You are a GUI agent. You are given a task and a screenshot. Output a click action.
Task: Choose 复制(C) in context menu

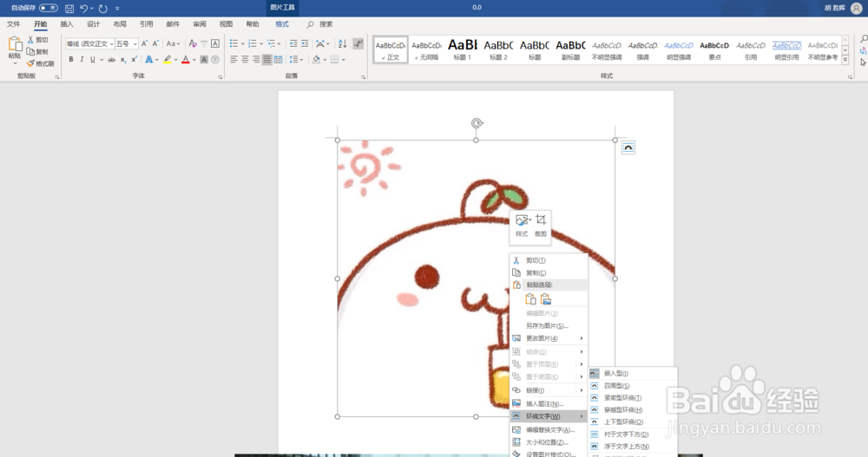548,273
